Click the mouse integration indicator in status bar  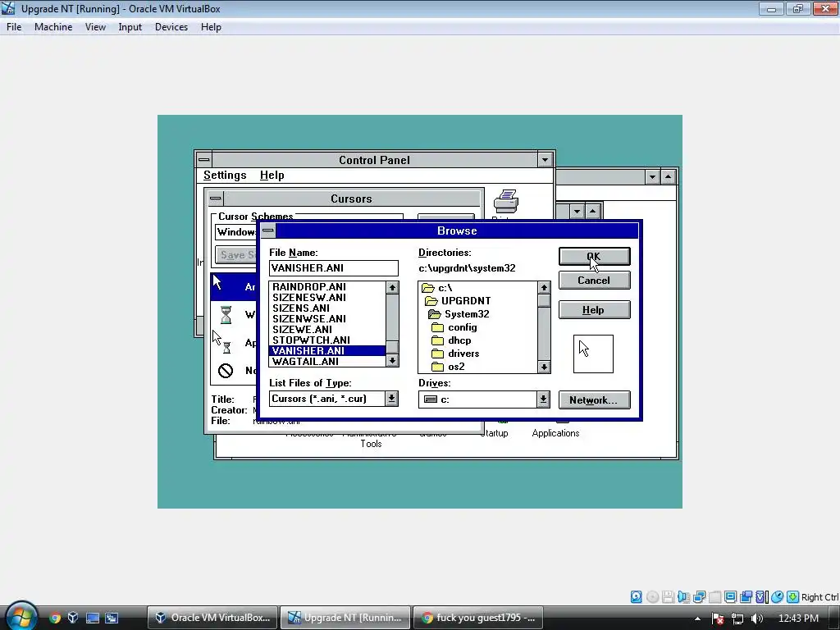point(778,597)
